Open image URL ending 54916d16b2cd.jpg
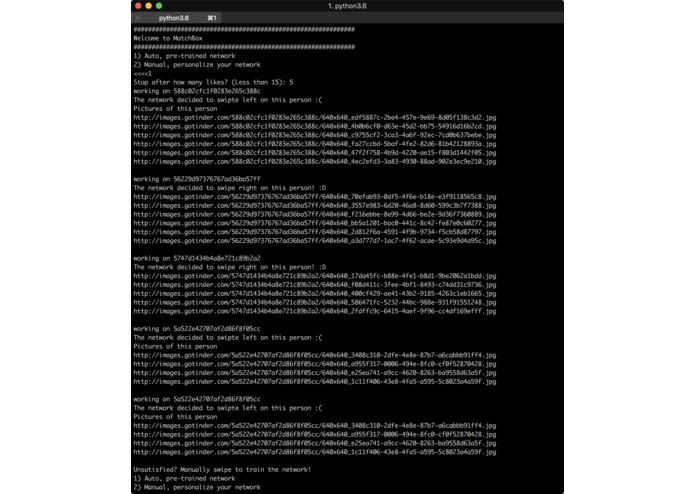The image size is (695, 494). click(315, 126)
